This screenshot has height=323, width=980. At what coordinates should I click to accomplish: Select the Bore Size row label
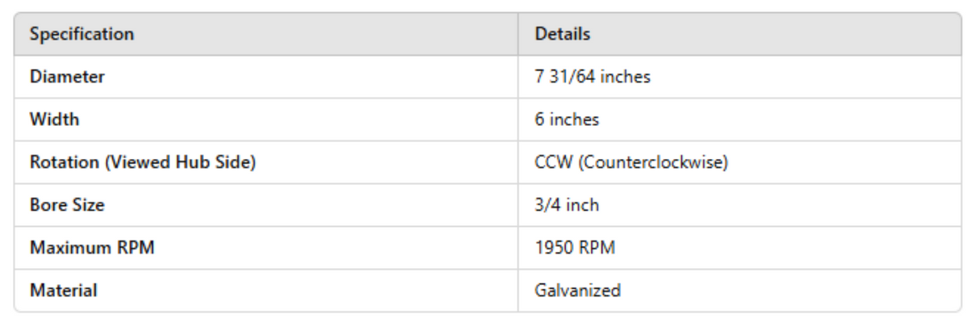pyautogui.click(x=67, y=205)
